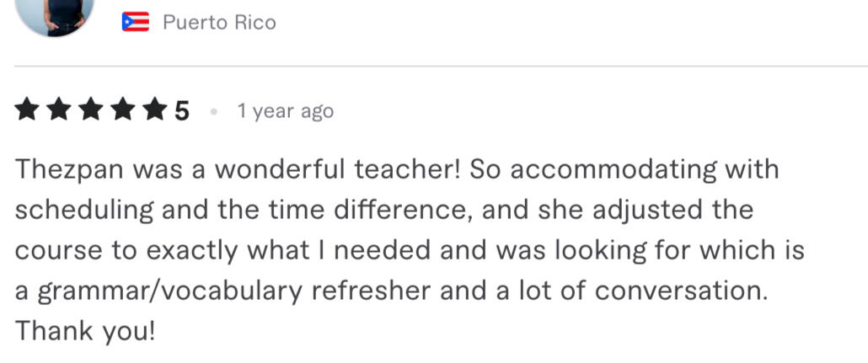Click the Puerto Rico flag icon
Image resolution: width=868 pixels, height=363 pixels.
point(135,22)
